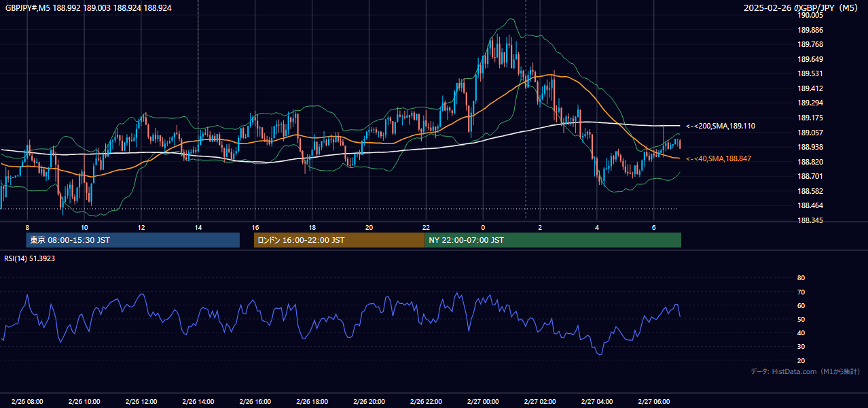The width and height of the screenshot is (868, 408).
Task: Click the 2/26 18:00 date axis label
Action: pos(312,402)
